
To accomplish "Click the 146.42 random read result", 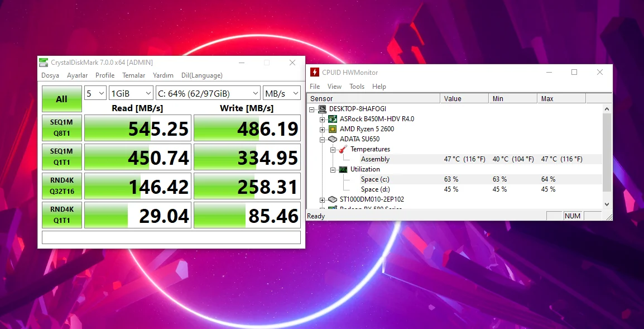I will point(138,186).
